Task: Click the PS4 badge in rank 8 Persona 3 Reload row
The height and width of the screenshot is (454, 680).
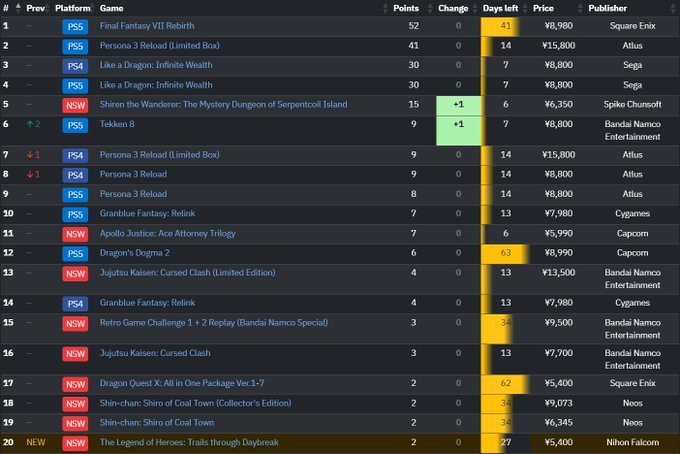Action: click(x=75, y=175)
